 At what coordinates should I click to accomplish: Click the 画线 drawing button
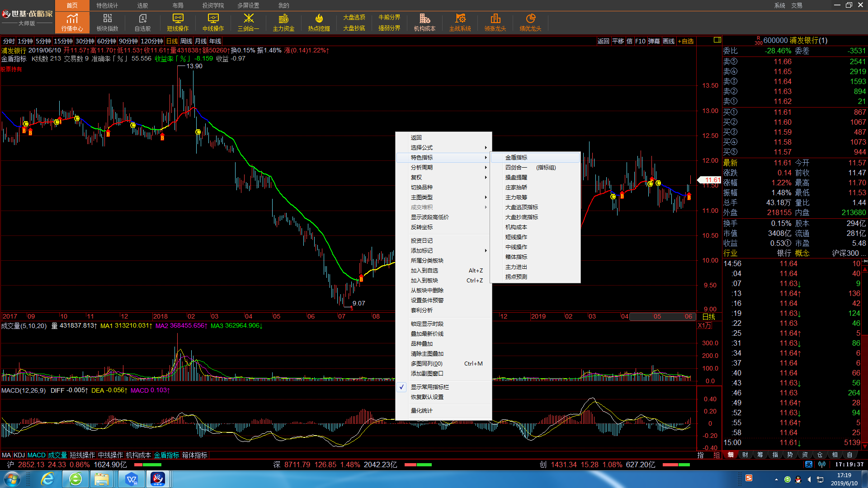click(668, 41)
